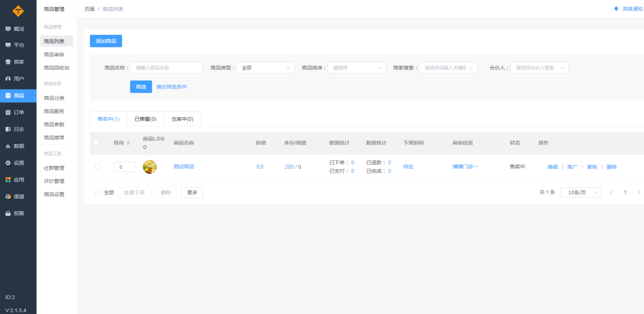Click the notification bell icon
The height and width of the screenshot is (314, 644).
point(615,8)
